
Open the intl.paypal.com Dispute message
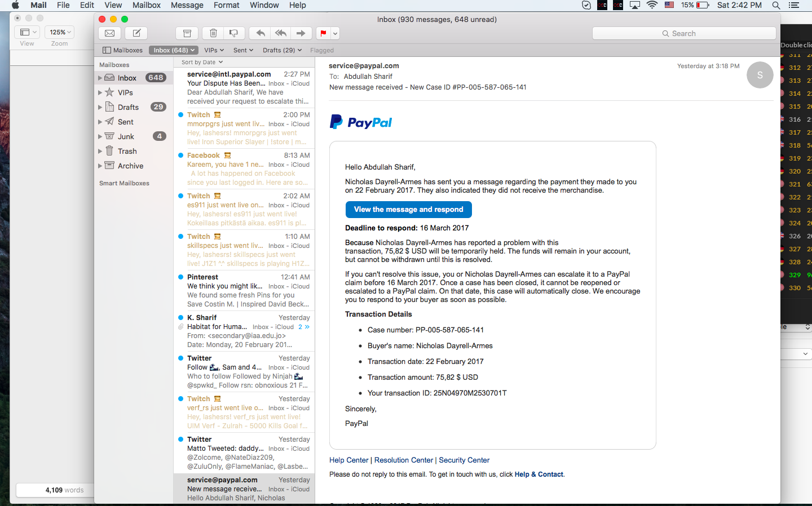point(244,88)
